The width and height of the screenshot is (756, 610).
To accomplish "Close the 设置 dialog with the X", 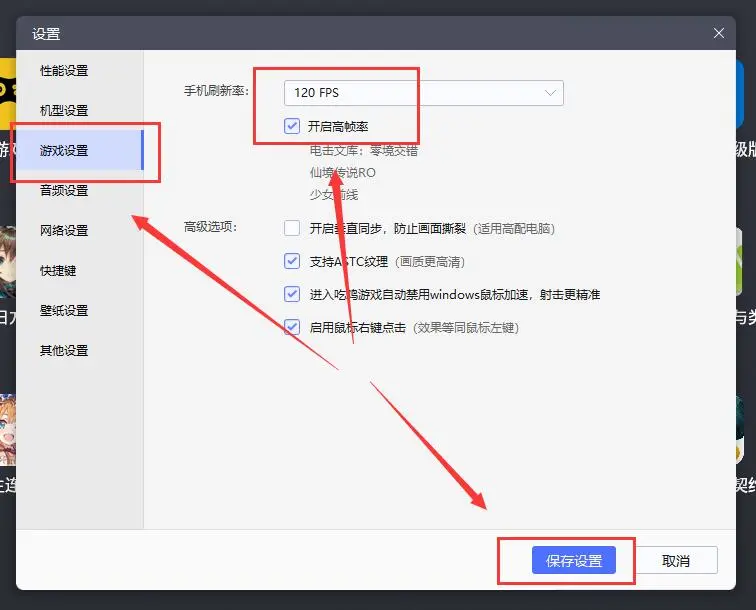I will tap(718, 33).
